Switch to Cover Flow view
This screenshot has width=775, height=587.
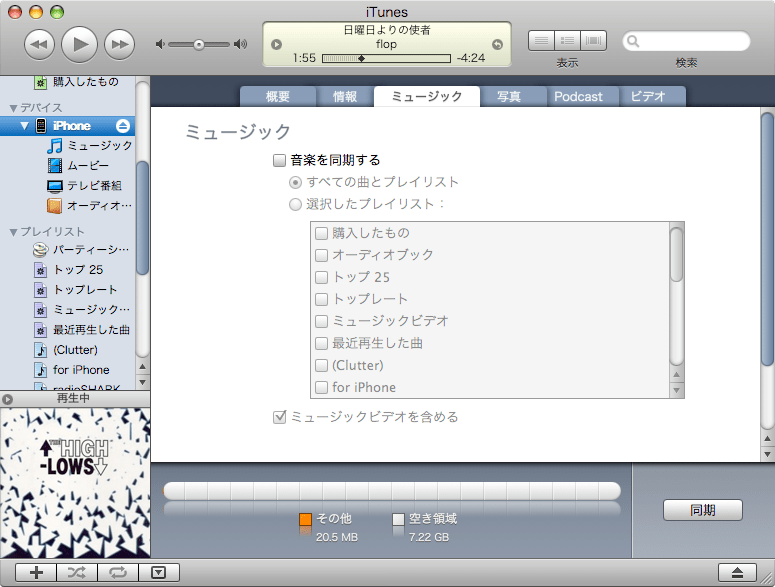(x=594, y=41)
